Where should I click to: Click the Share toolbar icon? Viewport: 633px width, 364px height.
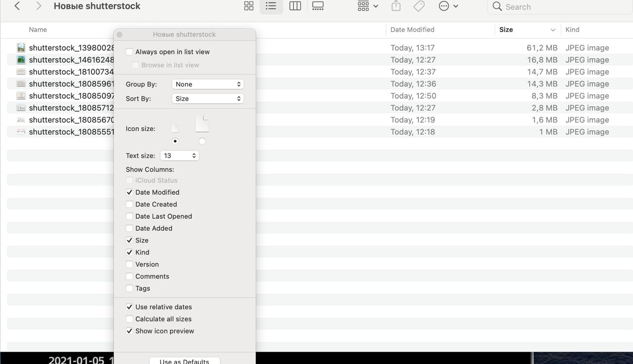click(x=396, y=6)
